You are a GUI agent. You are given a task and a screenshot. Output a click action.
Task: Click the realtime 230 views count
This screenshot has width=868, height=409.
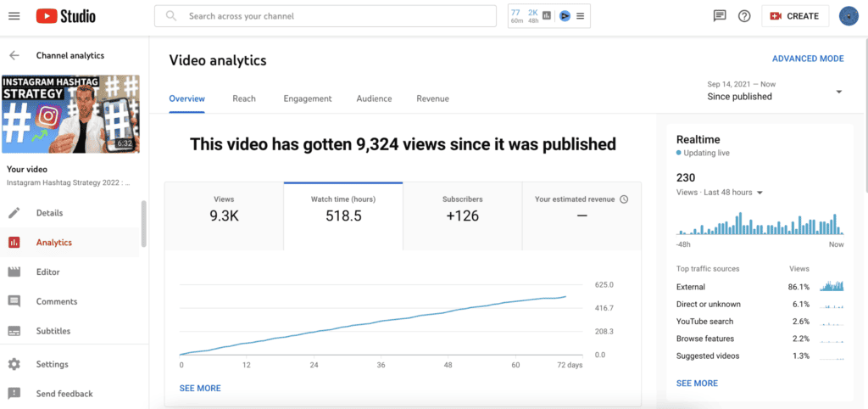[686, 178]
